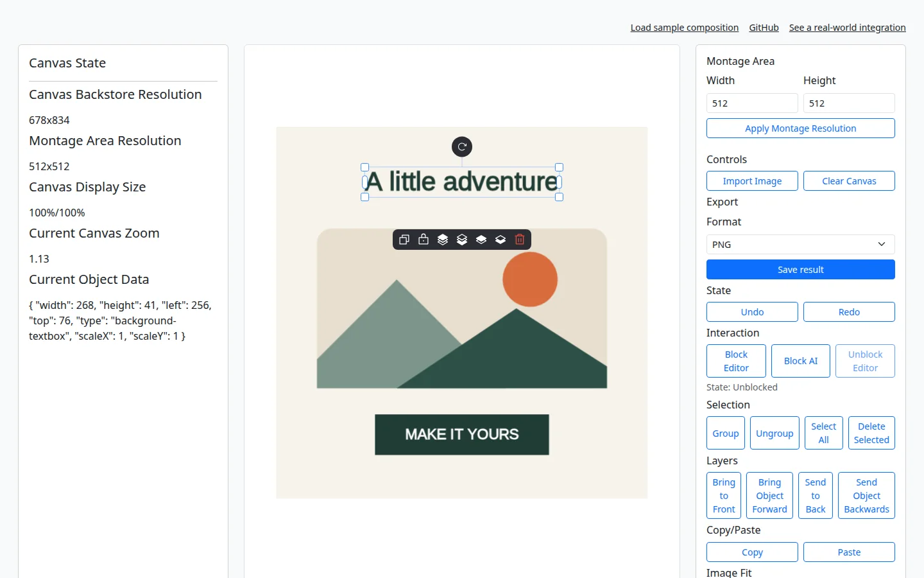Screen dimensions: 924x578
Task: Clear the canvas with Clear Canvas
Action: click(x=849, y=181)
